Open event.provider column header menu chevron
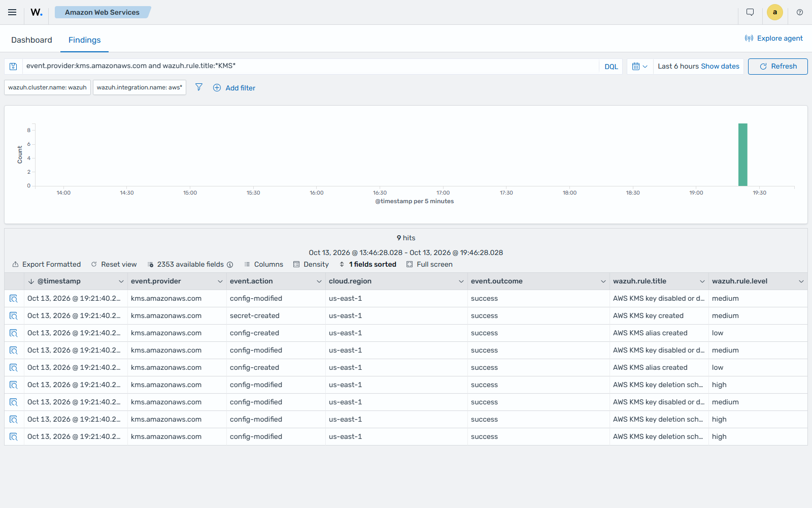Image resolution: width=812 pixels, height=508 pixels. (220, 281)
